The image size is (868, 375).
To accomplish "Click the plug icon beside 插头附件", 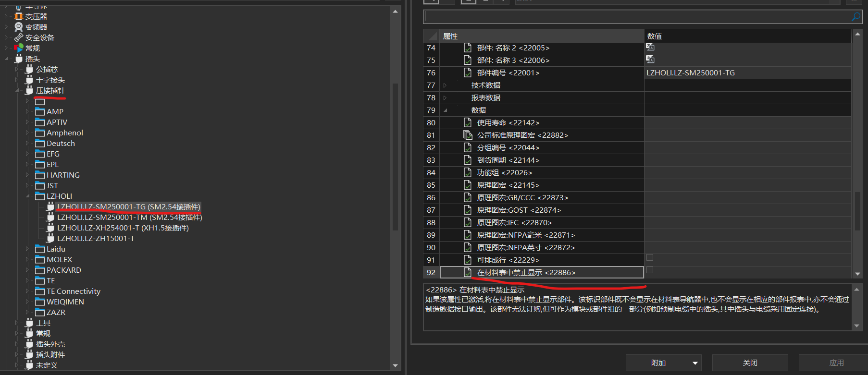I will (29, 354).
